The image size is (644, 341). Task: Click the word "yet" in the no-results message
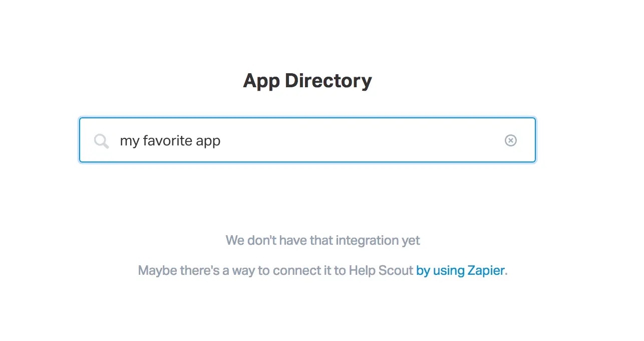(411, 241)
